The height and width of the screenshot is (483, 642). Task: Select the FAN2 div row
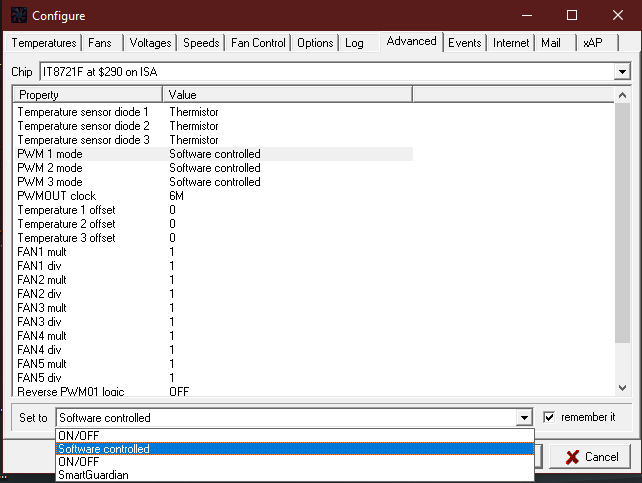click(x=214, y=293)
